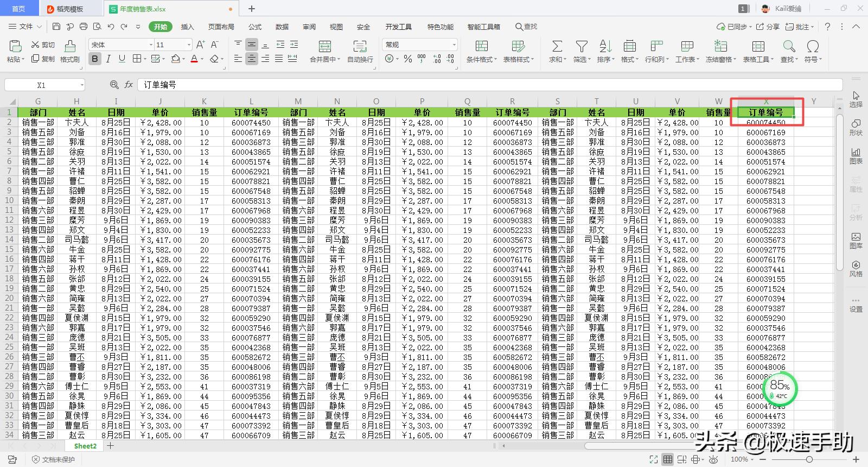Image resolution: width=868 pixels, height=467 pixels.
Task: Click the thousands separator (000) icon
Action: pos(422,59)
